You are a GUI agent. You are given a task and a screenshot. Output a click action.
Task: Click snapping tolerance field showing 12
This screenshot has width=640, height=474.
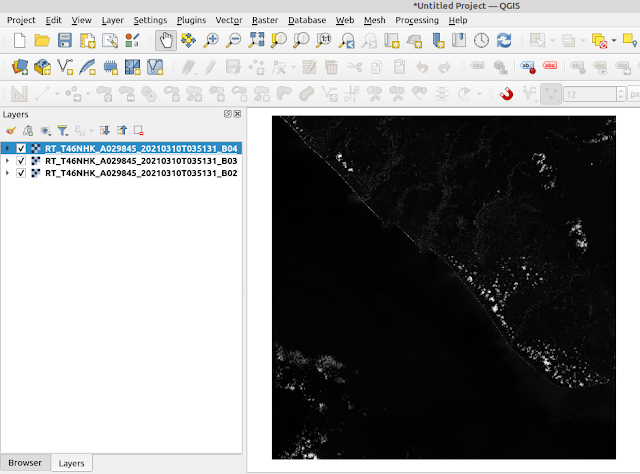[x=589, y=94]
